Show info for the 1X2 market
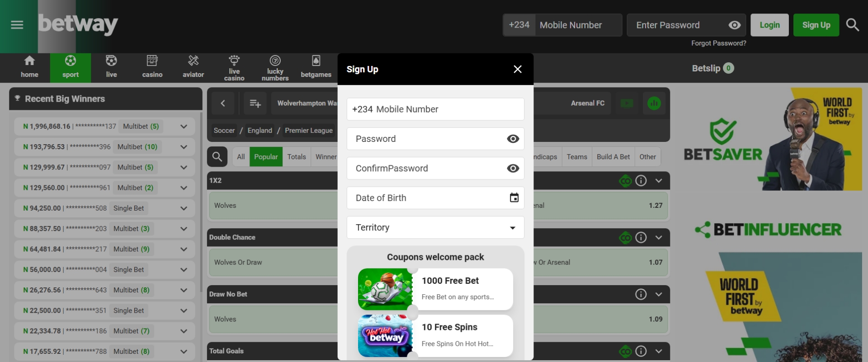This screenshot has height=362, width=868. [641, 181]
